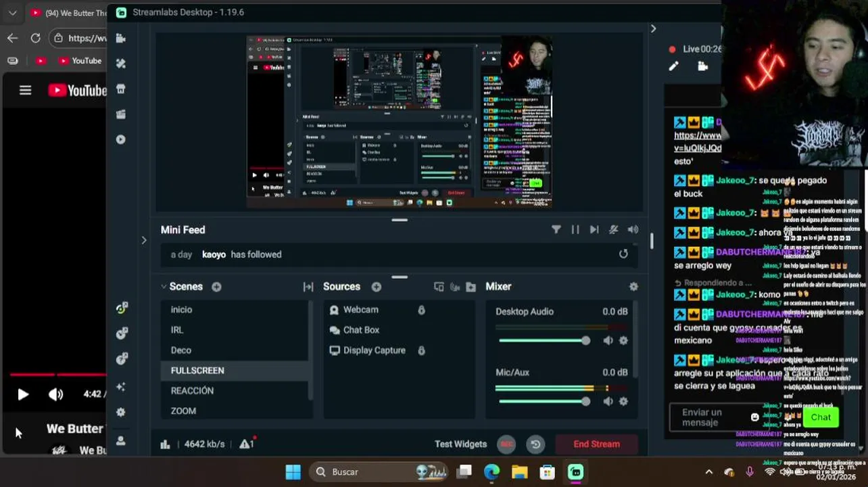Collapse the Scenes panel chevron

[x=164, y=287]
